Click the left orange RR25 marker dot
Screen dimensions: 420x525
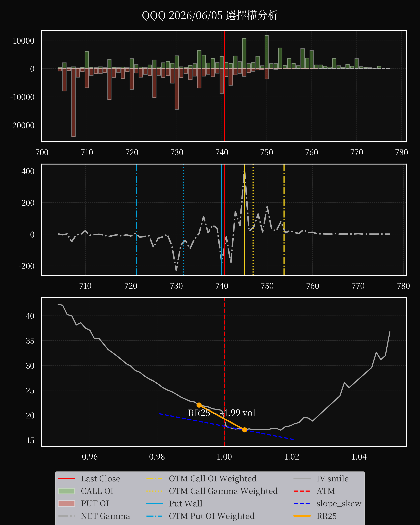point(199,405)
